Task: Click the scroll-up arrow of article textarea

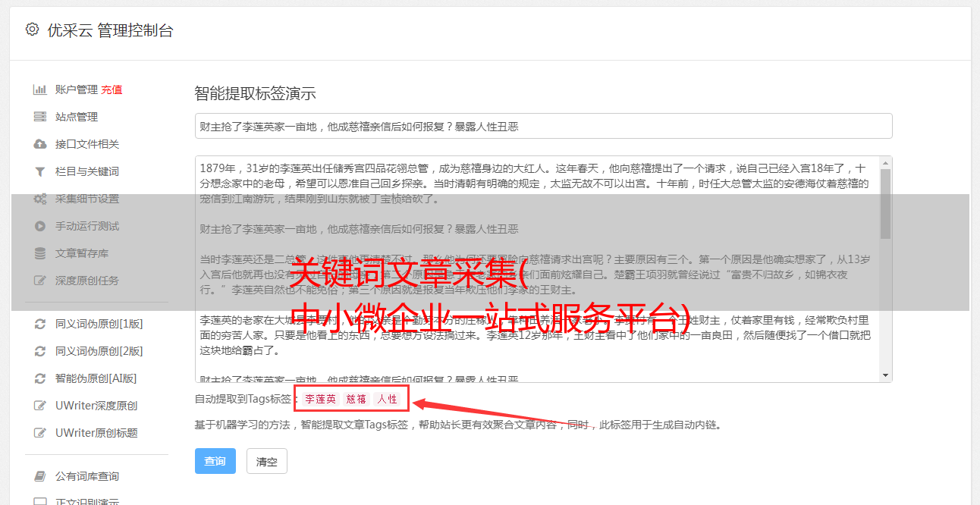Action: (x=886, y=163)
